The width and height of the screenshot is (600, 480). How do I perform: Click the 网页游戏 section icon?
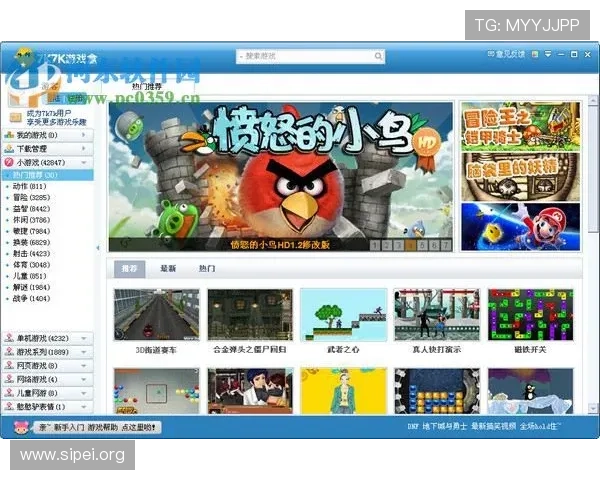click(x=9, y=366)
